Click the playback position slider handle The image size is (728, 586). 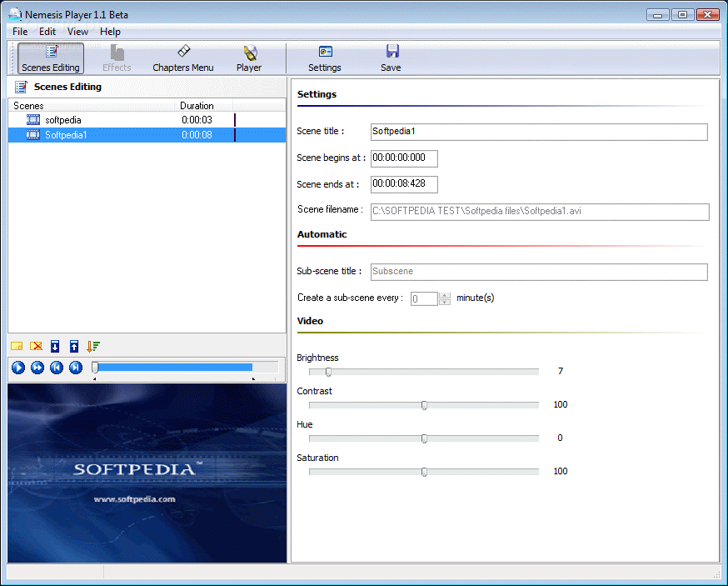[95, 367]
